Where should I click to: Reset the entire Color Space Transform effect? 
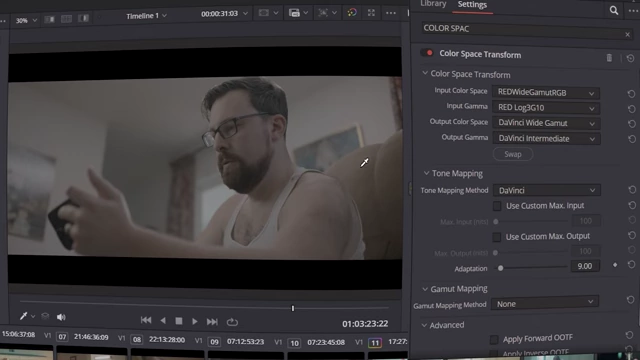pos(630,58)
